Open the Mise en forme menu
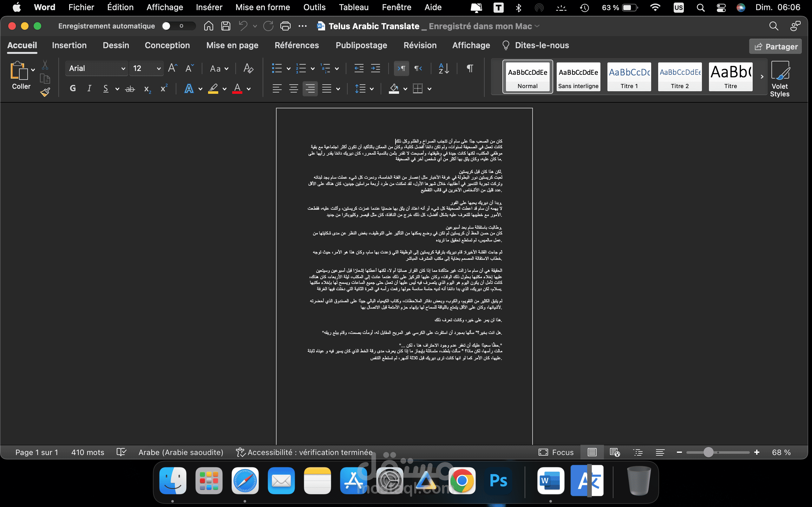The height and width of the screenshot is (507, 812). [x=262, y=7]
